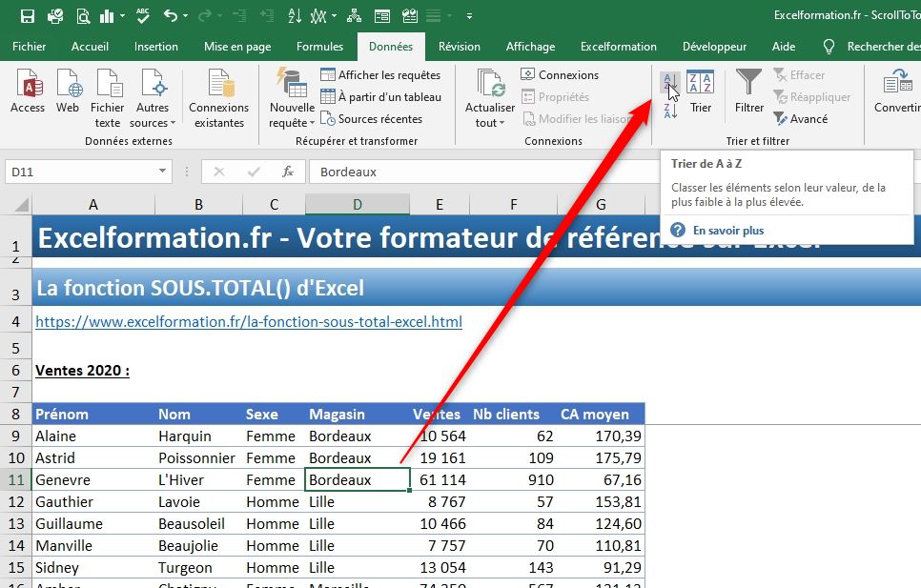Screen dimensions: 921x588
Task: Sort ascending with Trier de A à Z
Action: coord(670,83)
